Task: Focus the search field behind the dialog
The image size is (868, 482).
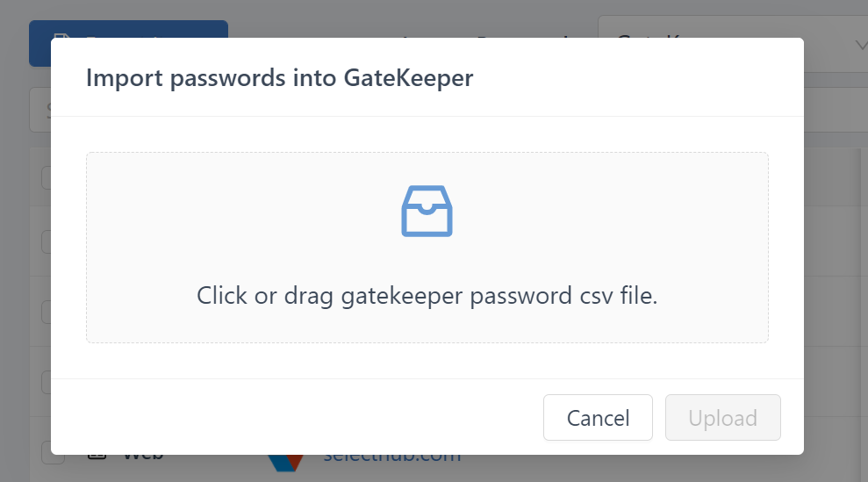Action: [39, 110]
